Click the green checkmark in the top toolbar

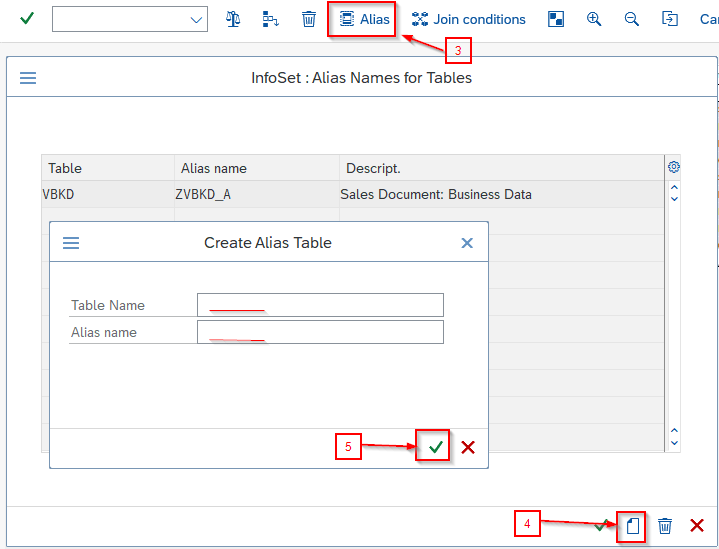[x=27, y=18]
